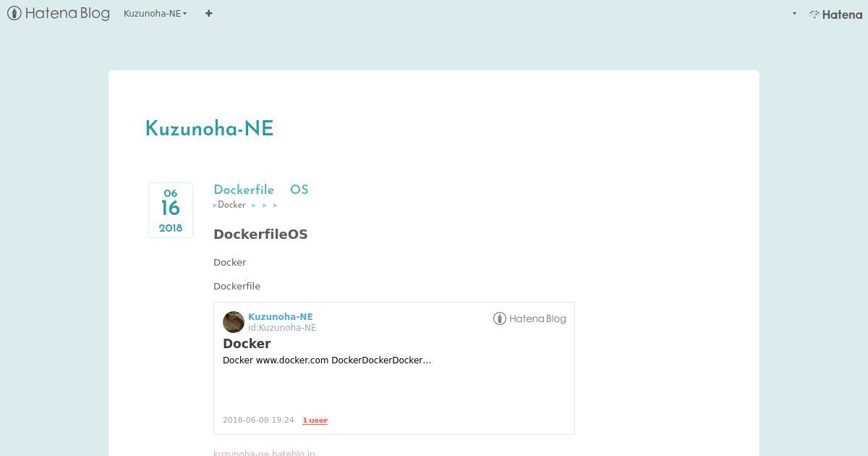This screenshot has height=456, width=868.
Task: Open Kuzunoha-NE author link in embedded card
Action: tap(281, 316)
